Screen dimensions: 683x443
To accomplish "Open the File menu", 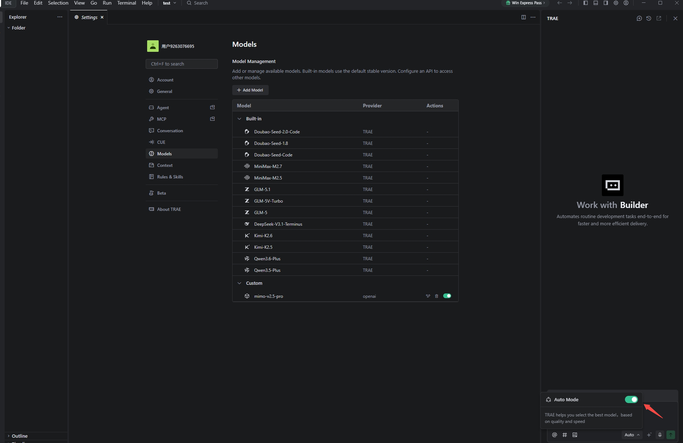I will [24, 3].
